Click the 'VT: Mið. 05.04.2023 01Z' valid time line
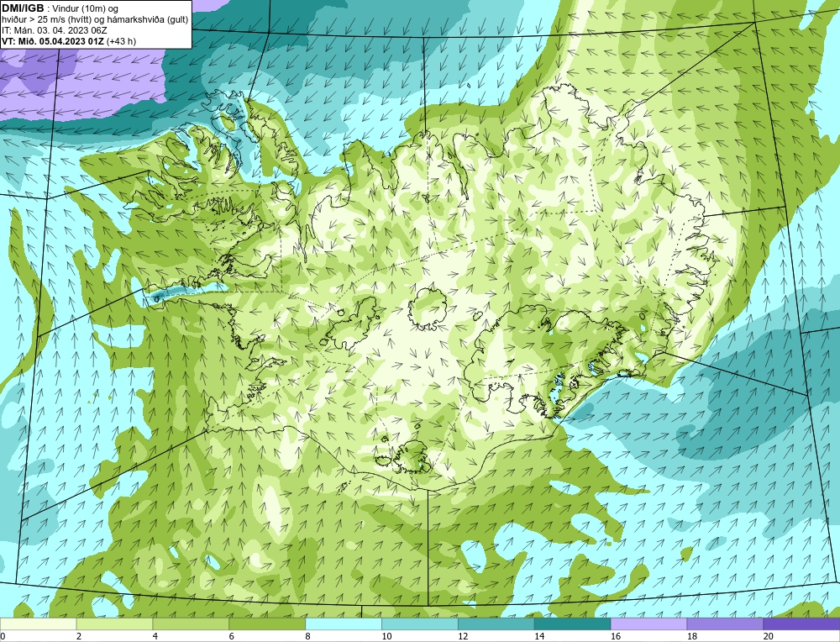Screen dimensions: 840x642 tap(54, 41)
